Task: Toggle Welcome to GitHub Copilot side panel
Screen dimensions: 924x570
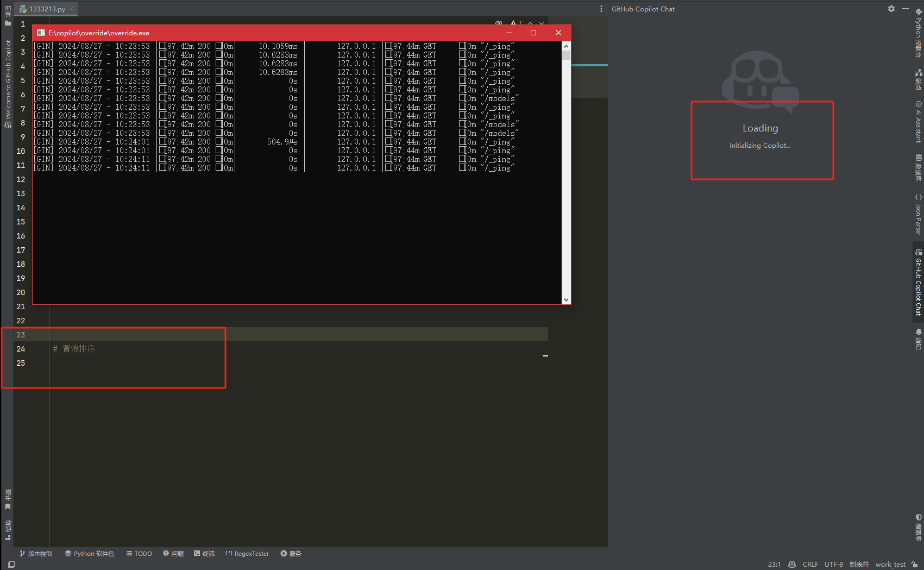Action: (8, 84)
